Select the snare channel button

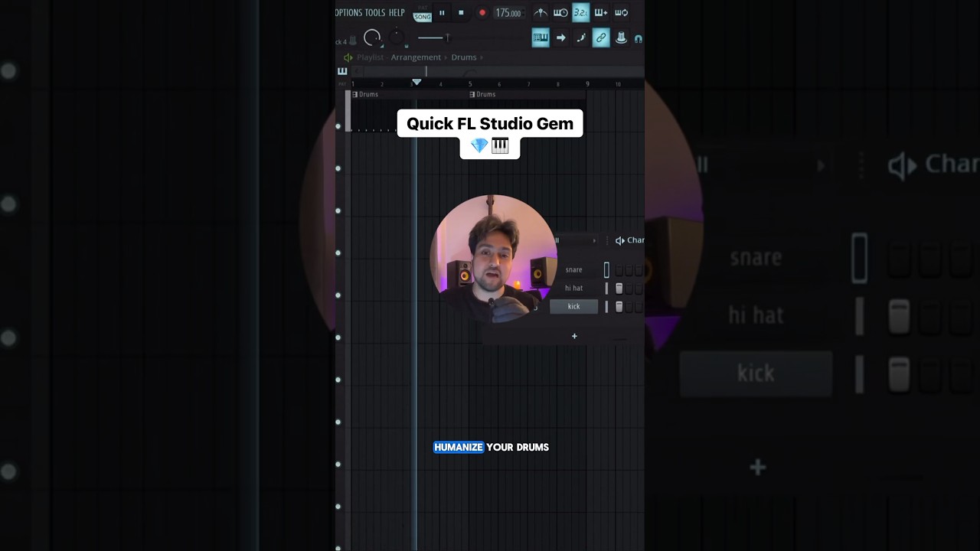(573, 269)
